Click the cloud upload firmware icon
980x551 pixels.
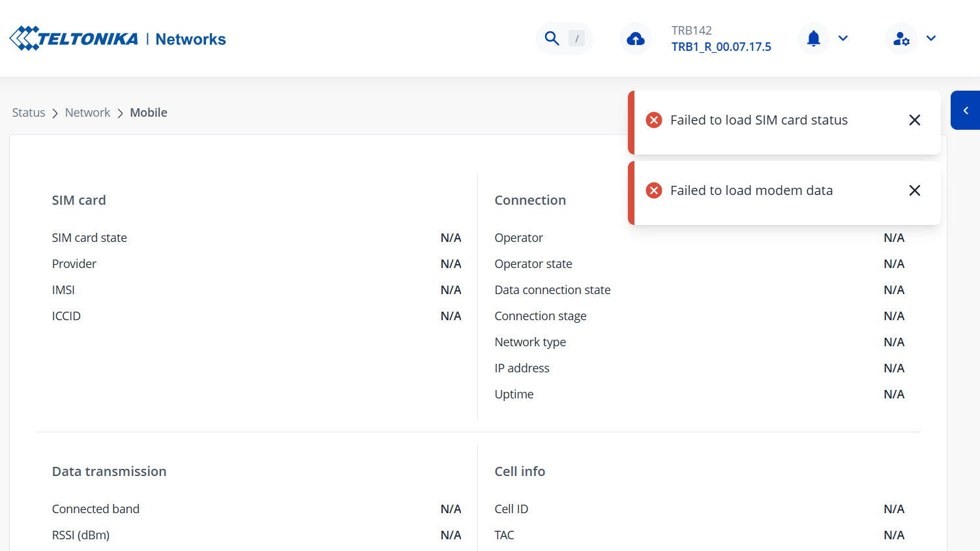(x=635, y=39)
